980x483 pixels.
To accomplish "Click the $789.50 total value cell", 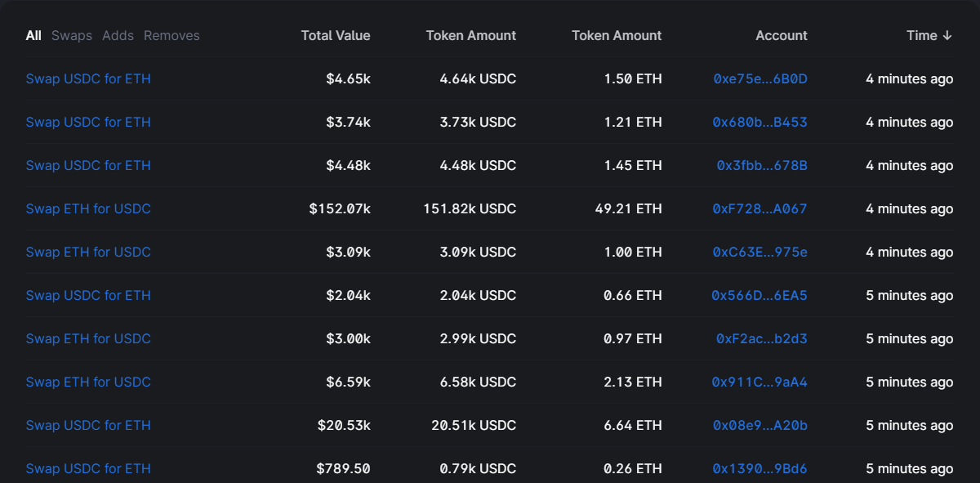I will pos(344,468).
